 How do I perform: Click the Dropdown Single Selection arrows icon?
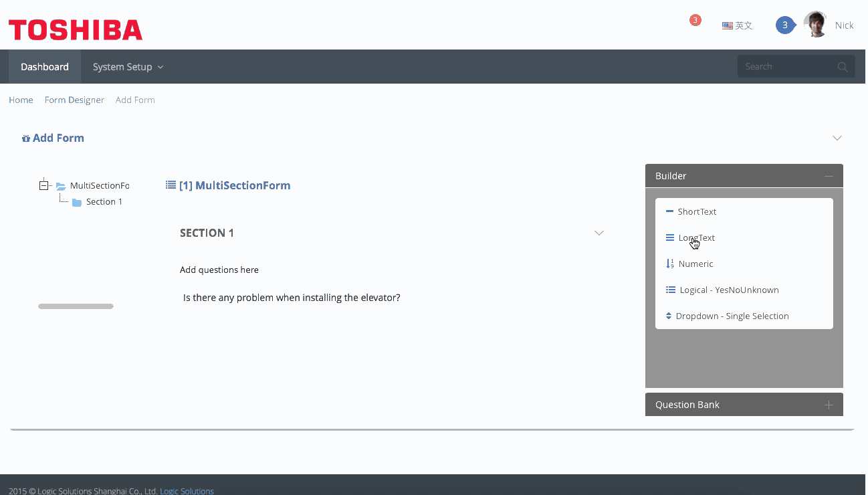point(669,316)
